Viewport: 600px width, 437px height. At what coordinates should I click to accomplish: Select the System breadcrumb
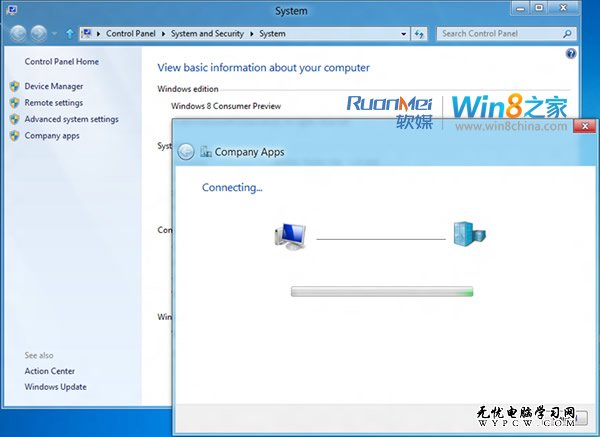click(x=272, y=34)
